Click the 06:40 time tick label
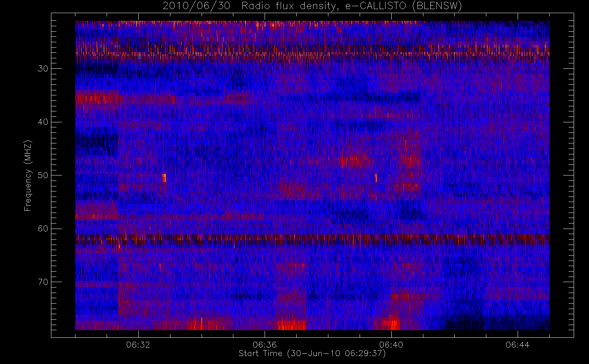Viewport: 589px width, 364px height. coord(391,345)
